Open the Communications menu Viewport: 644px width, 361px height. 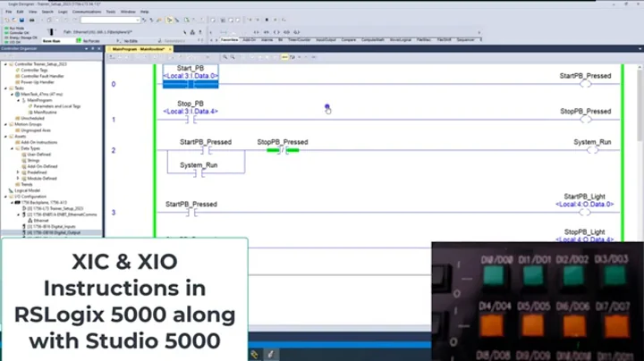(87, 12)
